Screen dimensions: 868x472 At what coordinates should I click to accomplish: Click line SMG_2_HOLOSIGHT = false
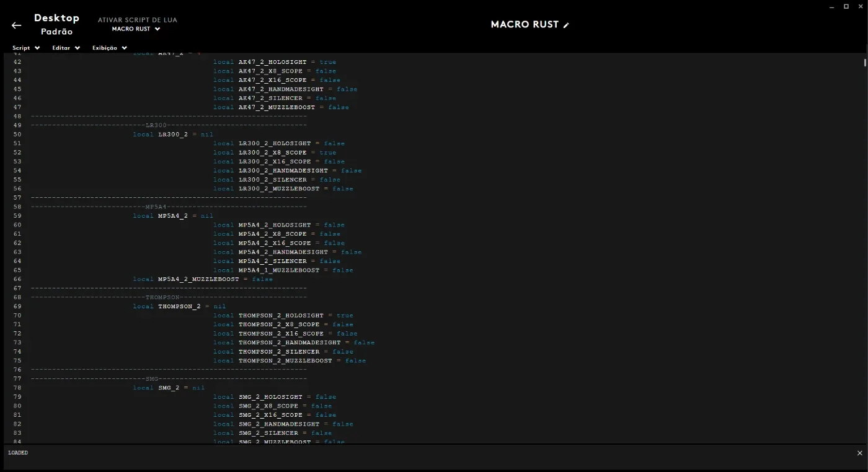(x=275, y=397)
